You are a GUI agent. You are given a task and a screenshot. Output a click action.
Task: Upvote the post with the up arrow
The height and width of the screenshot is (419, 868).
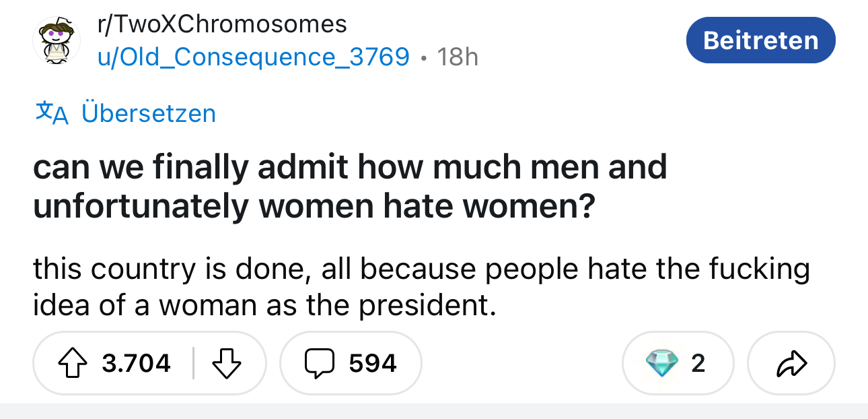pyautogui.click(x=74, y=364)
